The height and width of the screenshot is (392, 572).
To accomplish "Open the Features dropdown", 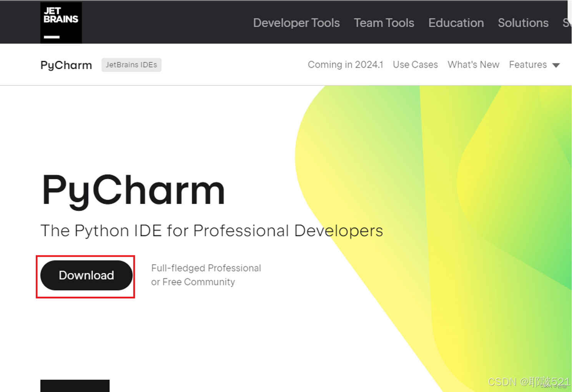I will point(527,65).
